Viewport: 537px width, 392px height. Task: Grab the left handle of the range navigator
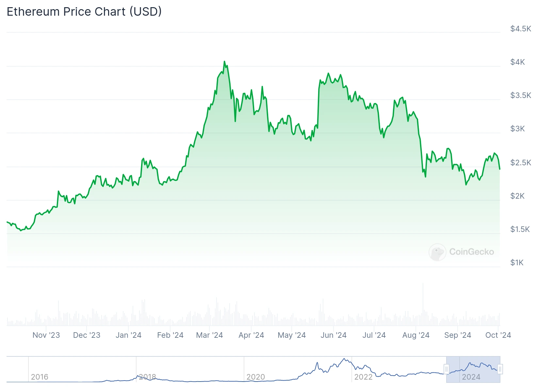click(x=446, y=369)
